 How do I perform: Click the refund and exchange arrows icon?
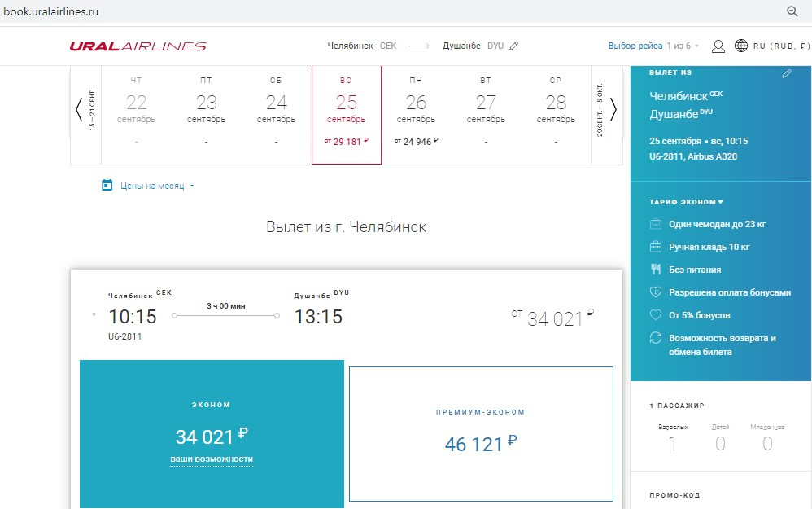tap(656, 337)
